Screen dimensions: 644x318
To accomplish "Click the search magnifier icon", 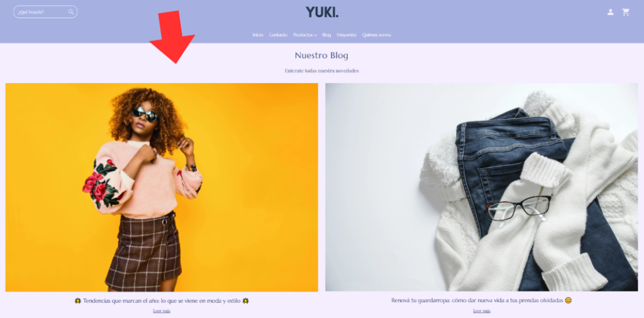I will [71, 12].
